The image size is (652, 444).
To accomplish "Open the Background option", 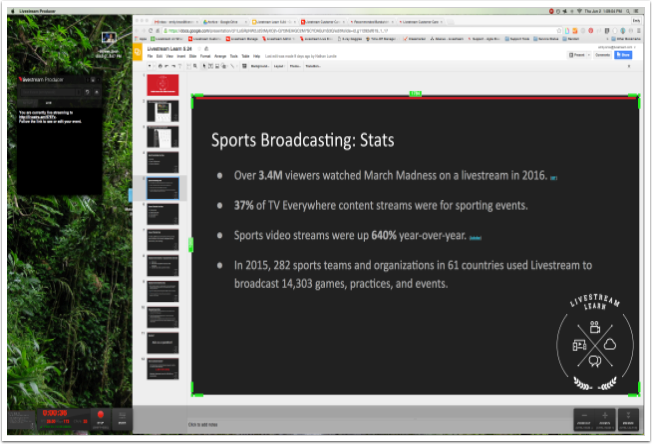I will click(x=259, y=66).
